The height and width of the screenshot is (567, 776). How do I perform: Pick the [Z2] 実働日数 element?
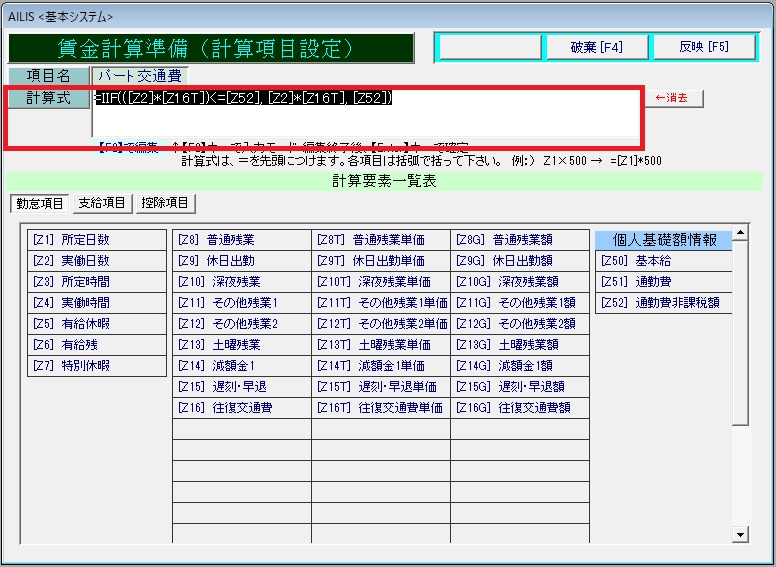coord(96,261)
